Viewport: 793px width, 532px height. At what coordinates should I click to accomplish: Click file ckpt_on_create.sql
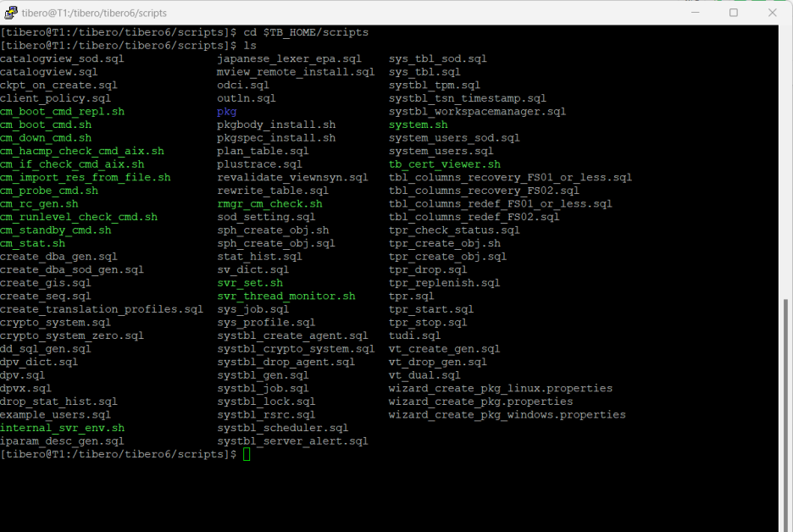pos(58,85)
